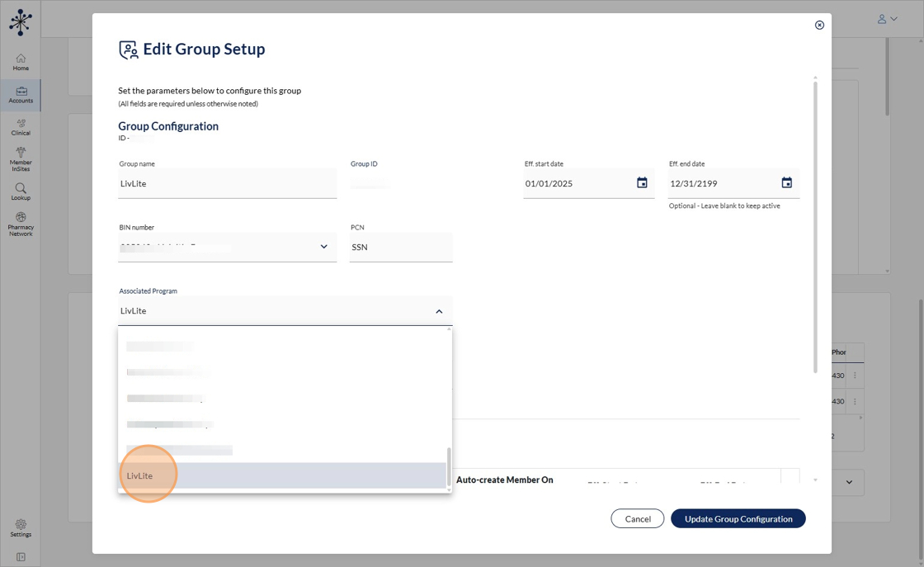The width and height of the screenshot is (924, 567).
Task: Edit the Group name field
Action: [x=228, y=183]
